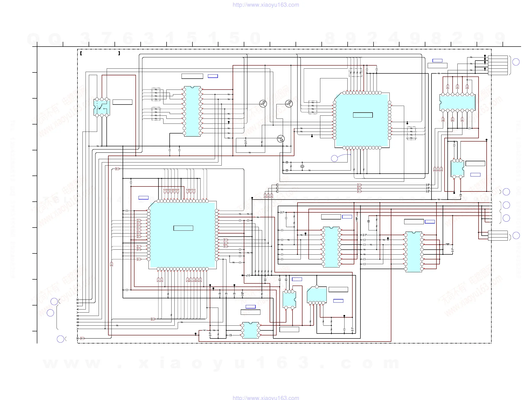Screen dimensions: 532x400
Task: Click the transistor with emitter arrow near center
Action: [x=281, y=139]
